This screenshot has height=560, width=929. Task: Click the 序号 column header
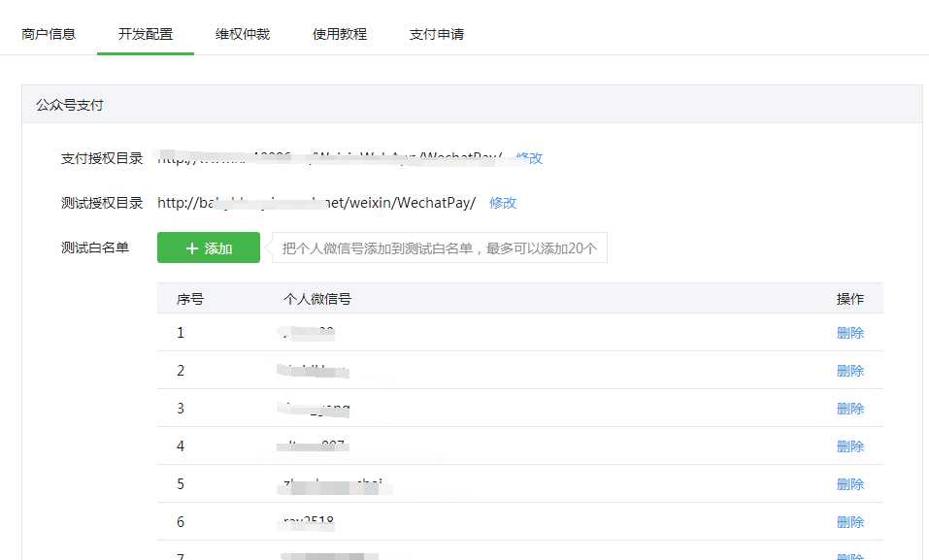[190, 299]
